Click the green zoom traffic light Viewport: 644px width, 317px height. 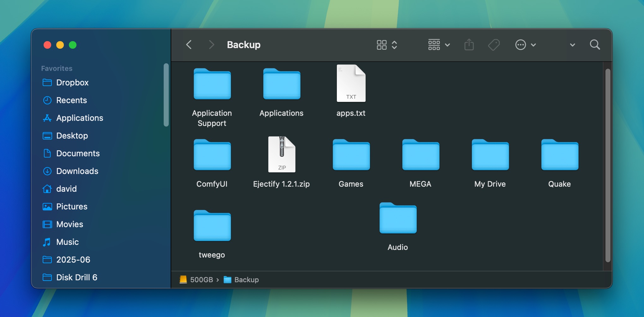[73, 45]
